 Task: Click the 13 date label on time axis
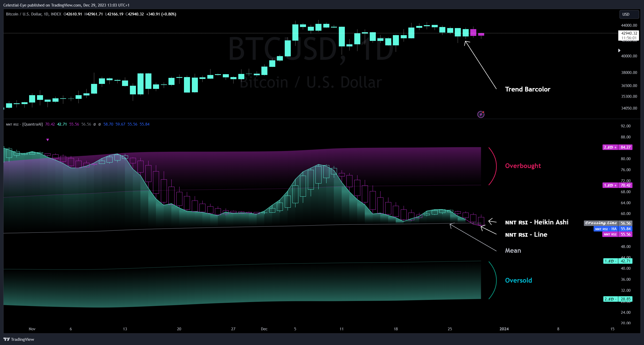coord(125,329)
